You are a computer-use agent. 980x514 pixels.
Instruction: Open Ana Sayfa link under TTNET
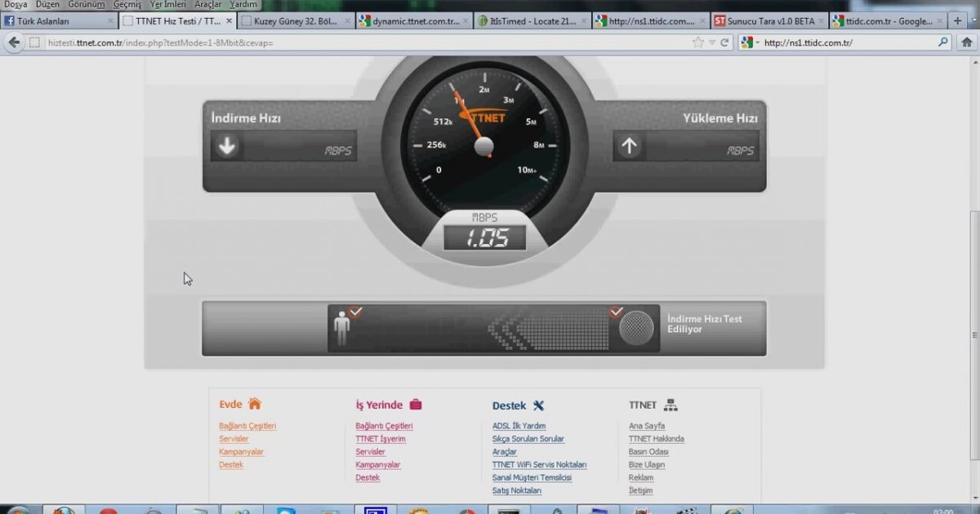647,426
